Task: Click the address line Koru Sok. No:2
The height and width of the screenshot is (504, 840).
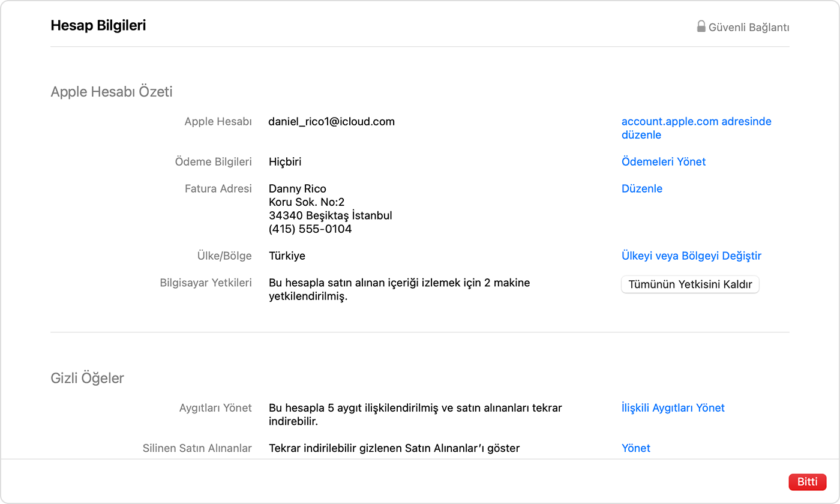Action: tap(307, 203)
